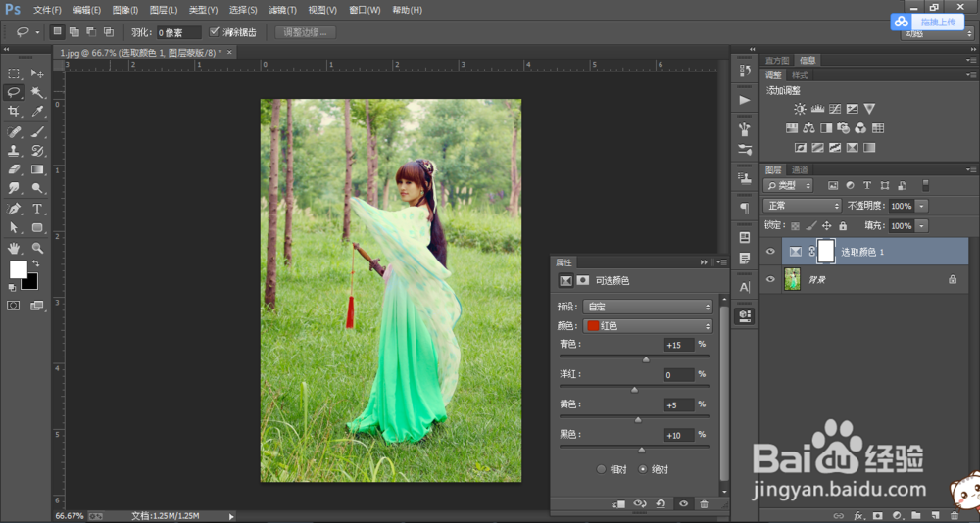The image size is (980, 523).
Task: Open the History panel icon in dock
Action: (x=745, y=70)
